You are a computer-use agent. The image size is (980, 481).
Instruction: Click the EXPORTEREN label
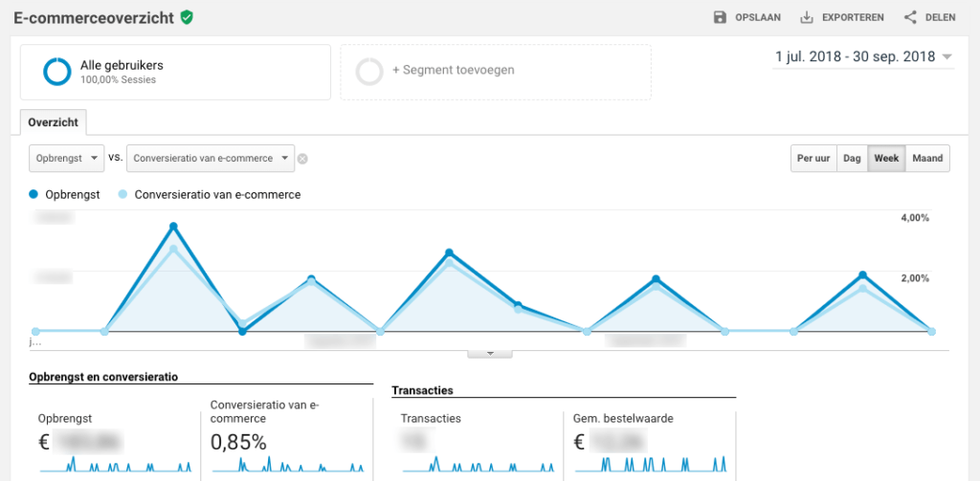click(853, 17)
